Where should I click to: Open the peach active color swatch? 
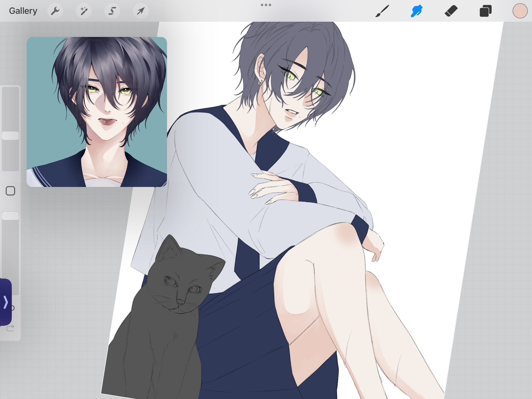pyautogui.click(x=520, y=11)
